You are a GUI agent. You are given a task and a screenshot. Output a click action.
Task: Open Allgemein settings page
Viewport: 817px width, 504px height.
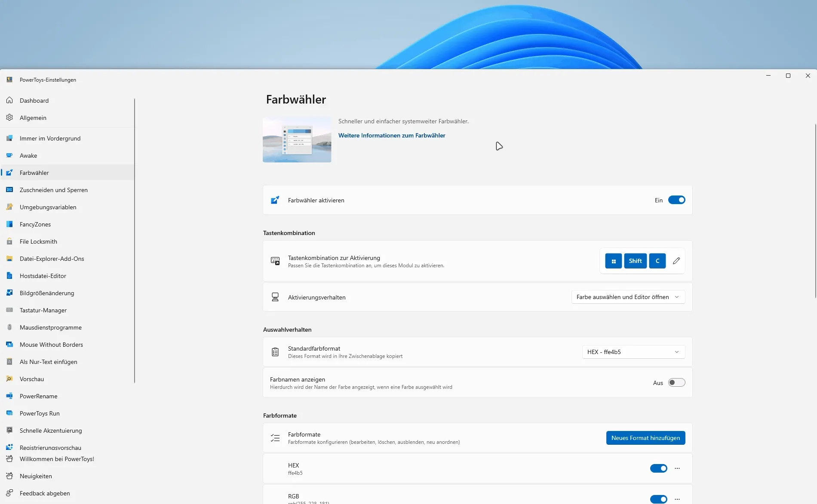pos(68,117)
